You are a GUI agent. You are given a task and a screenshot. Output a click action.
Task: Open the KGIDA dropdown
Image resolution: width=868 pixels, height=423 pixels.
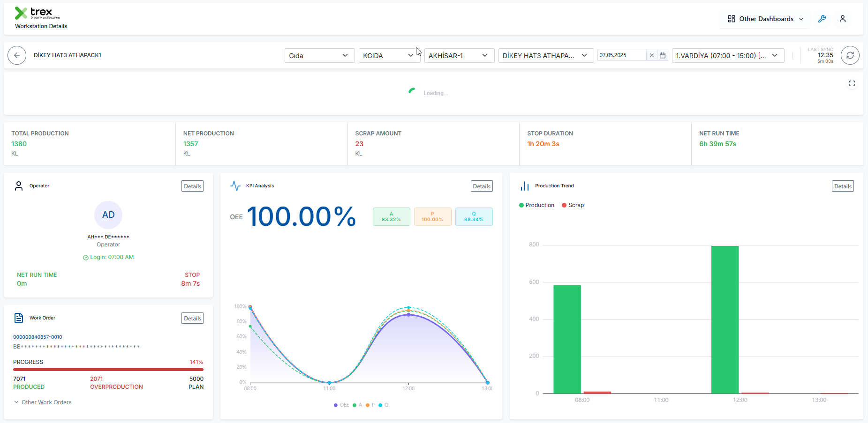pos(389,55)
